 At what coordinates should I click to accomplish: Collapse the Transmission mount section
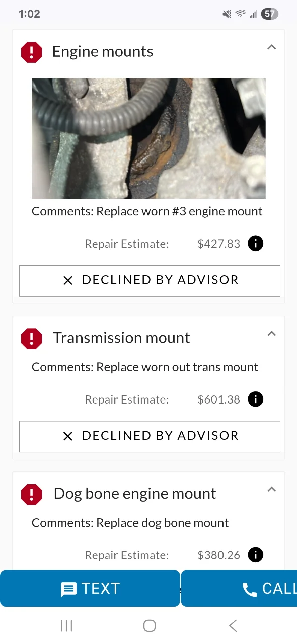point(271,333)
